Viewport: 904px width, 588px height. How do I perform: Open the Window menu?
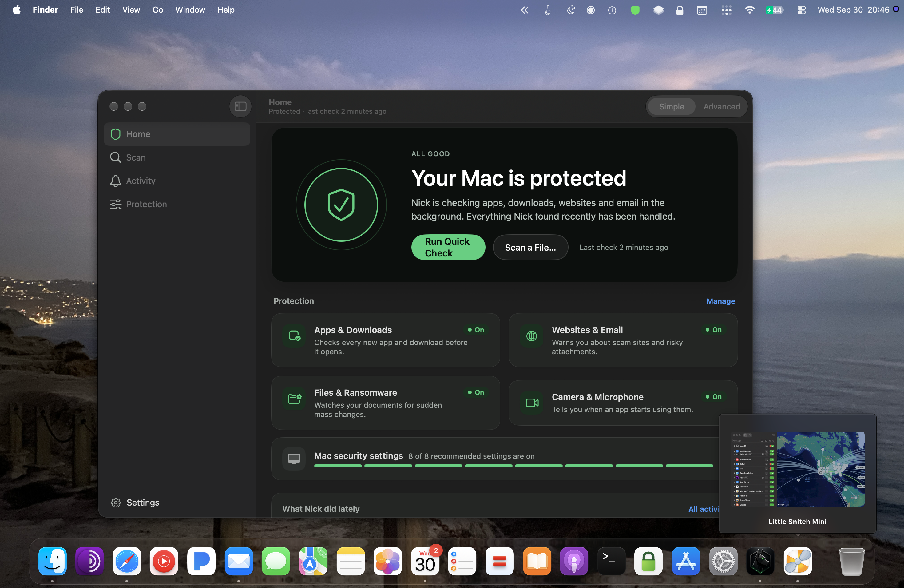click(x=190, y=10)
